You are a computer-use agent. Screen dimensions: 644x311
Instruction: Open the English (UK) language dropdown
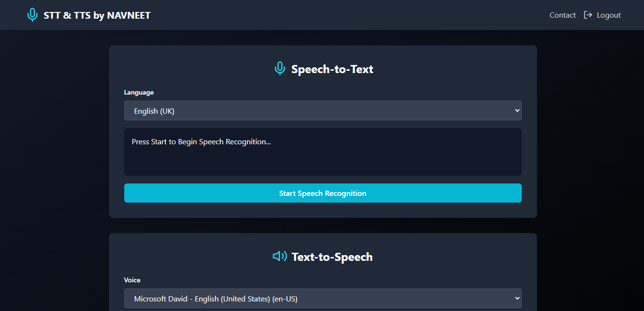click(315, 111)
